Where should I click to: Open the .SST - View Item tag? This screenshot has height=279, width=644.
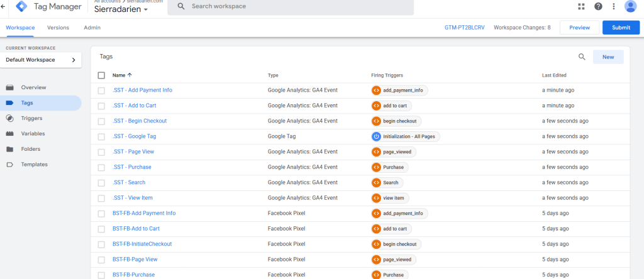132,198
